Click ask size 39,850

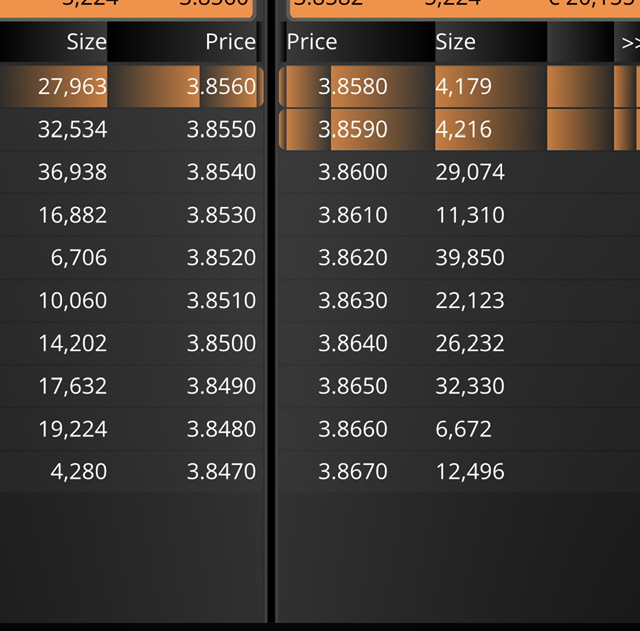coord(470,258)
